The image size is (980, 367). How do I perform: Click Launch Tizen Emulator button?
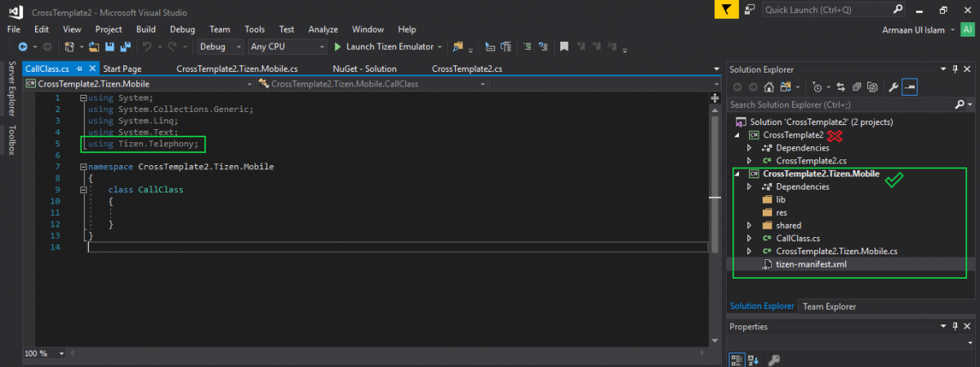(382, 47)
